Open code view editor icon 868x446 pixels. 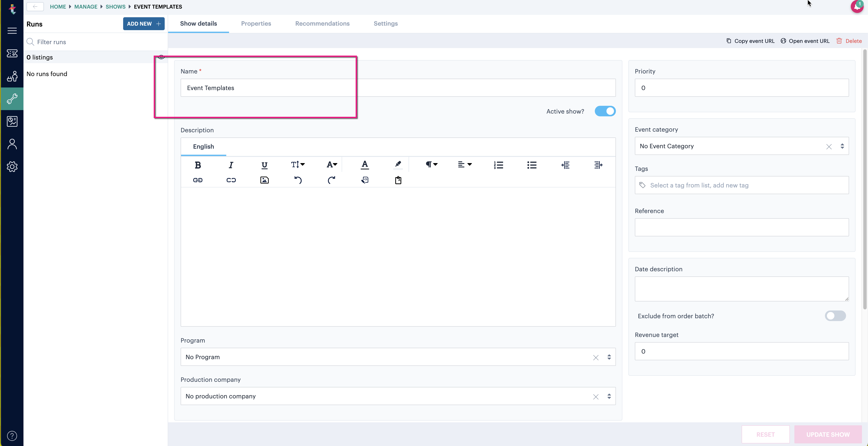[x=365, y=180]
